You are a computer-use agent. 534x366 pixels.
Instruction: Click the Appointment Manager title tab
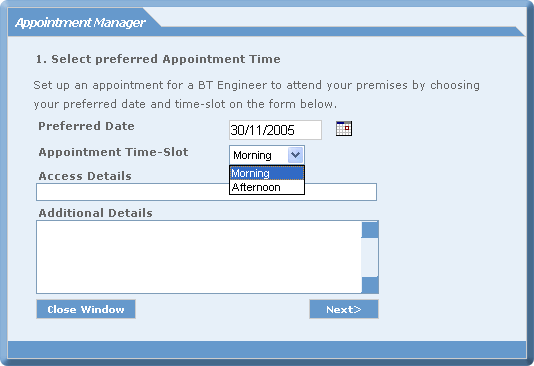tap(80, 22)
